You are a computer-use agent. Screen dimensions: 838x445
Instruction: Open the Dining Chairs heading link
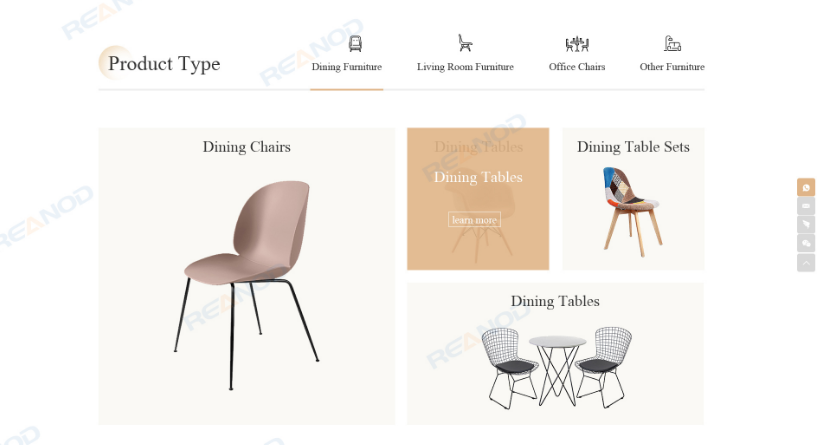pyautogui.click(x=246, y=147)
